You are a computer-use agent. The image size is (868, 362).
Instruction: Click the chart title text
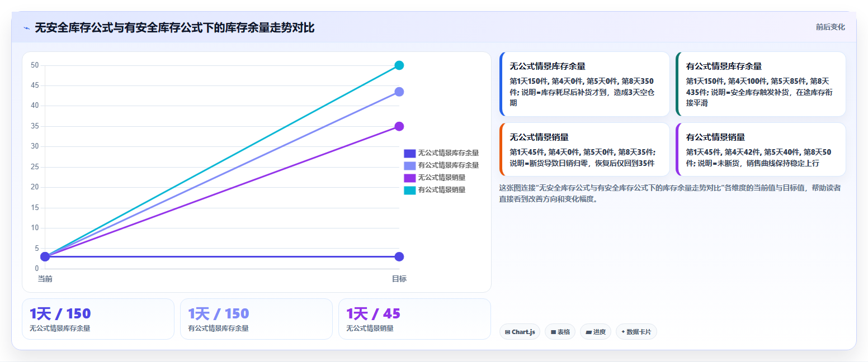click(x=174, y=28)
